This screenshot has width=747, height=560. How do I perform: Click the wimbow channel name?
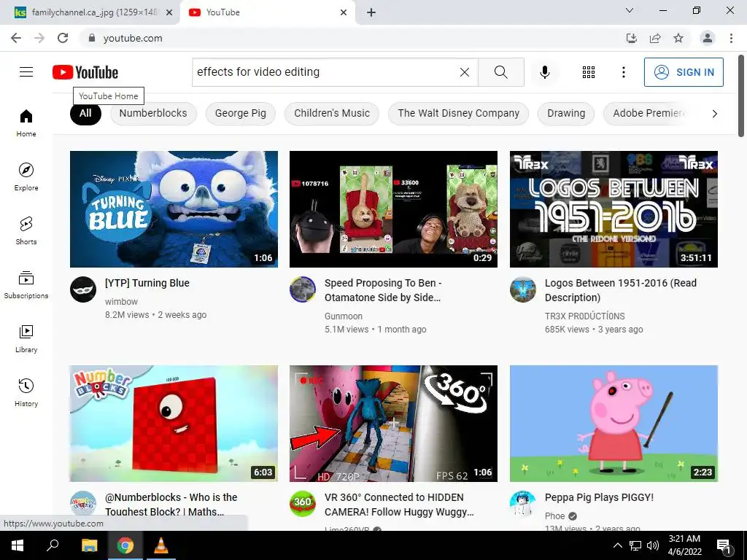[122, 301]
